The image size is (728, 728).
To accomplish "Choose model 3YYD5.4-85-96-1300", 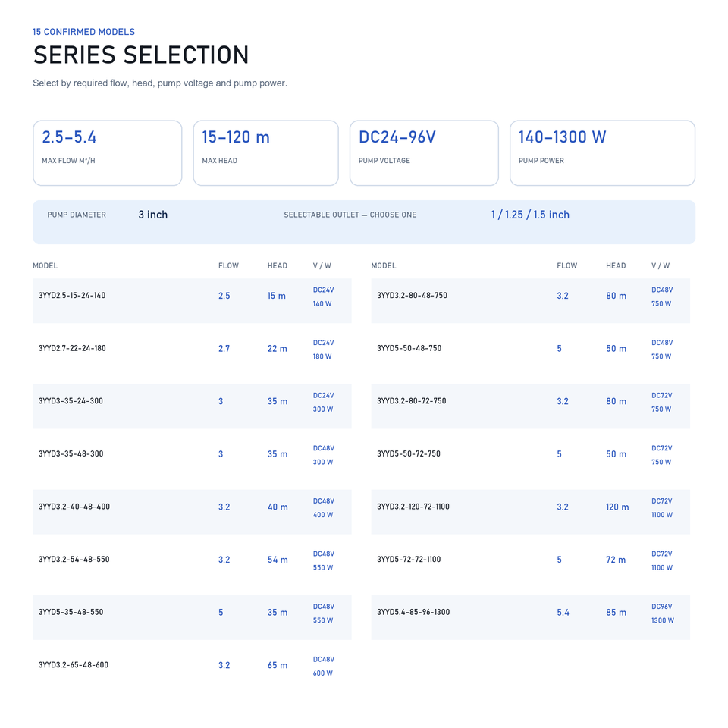I will coord(530,617).
